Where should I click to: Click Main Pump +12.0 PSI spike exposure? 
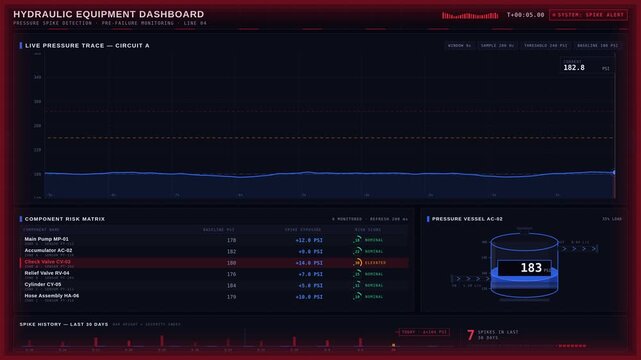click(x=309, y=240)
